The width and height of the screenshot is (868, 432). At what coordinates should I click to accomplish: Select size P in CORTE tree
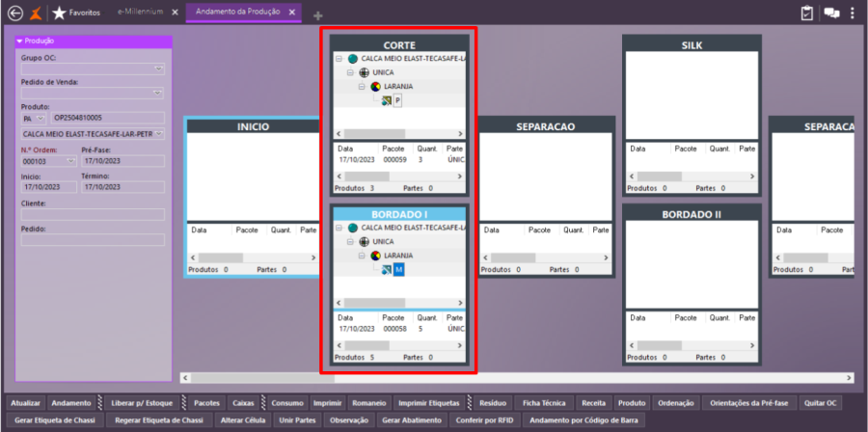click(x=397, y=100)
